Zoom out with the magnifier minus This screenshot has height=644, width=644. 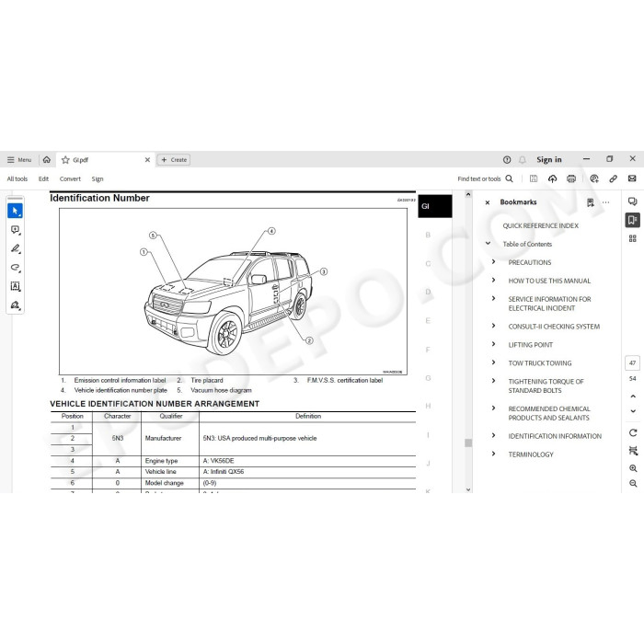click(x=633, y=484)
